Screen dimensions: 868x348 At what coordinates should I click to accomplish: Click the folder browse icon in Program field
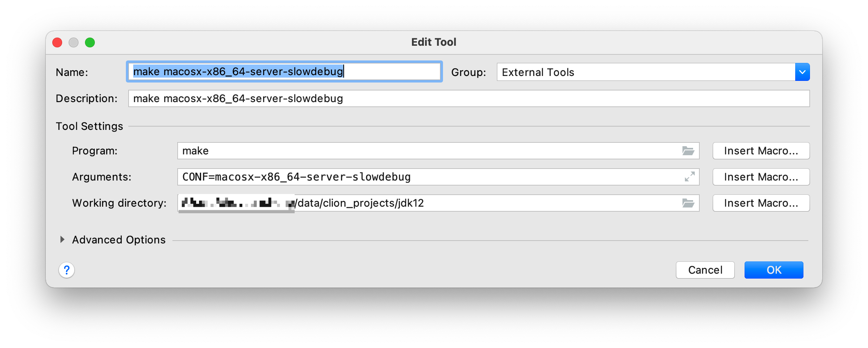688,151
